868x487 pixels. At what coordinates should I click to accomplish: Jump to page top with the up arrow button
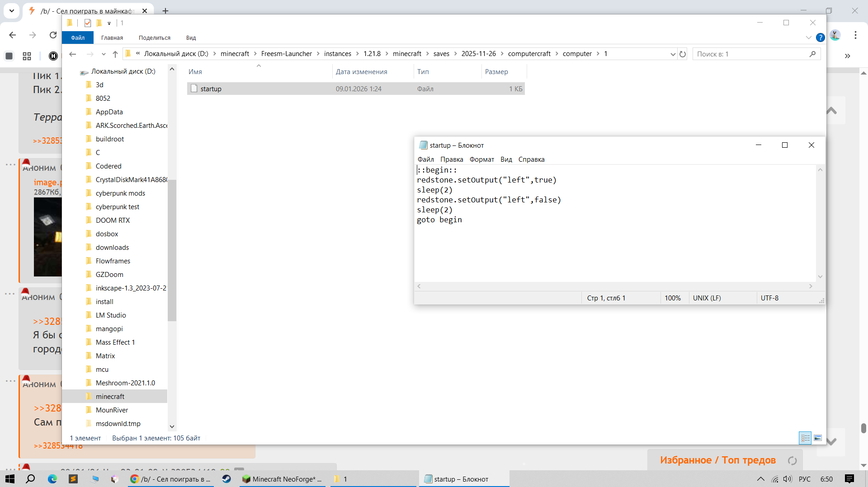(831, 111)
